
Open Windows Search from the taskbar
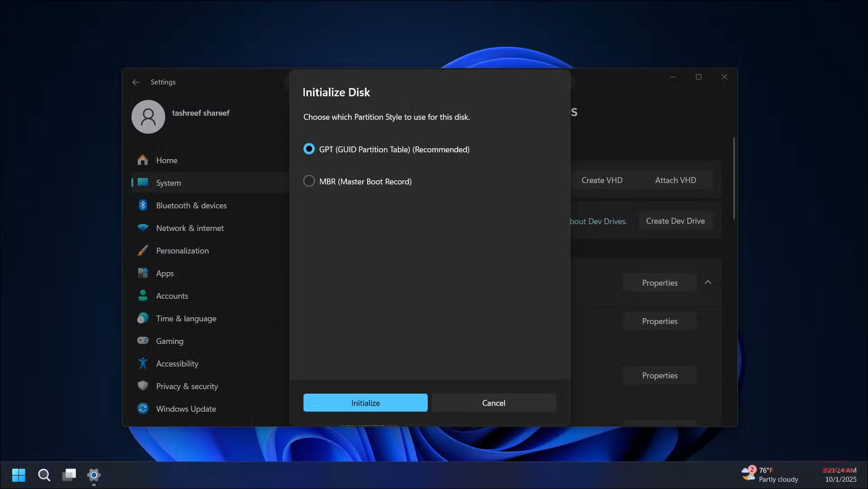[44, 475]
